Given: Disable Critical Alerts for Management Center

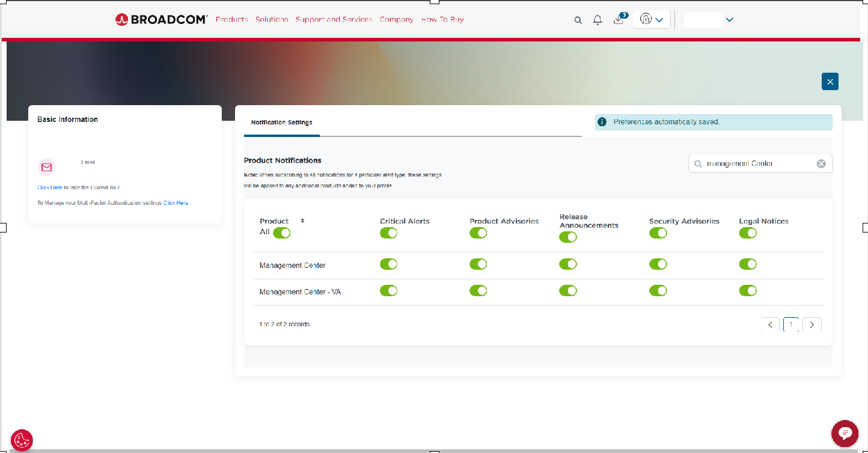Looking at the screenshot, I should point(388,264).
